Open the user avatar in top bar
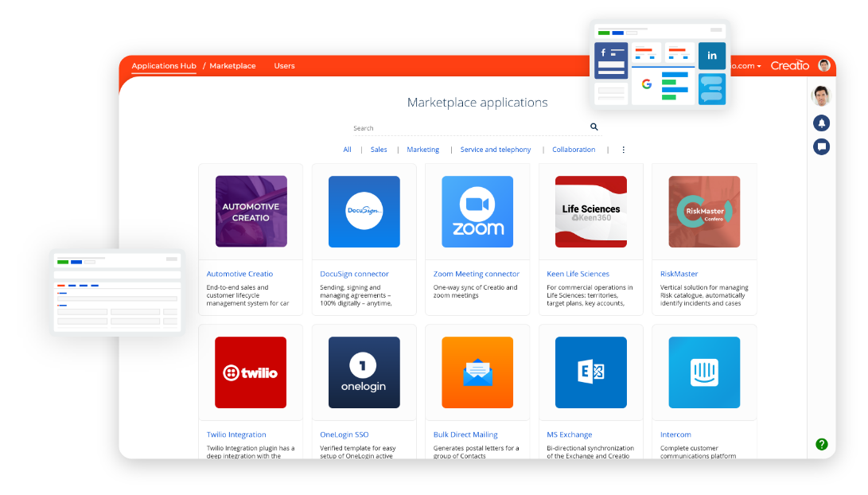Screen dimensions: 868x495 pos(824,65)
